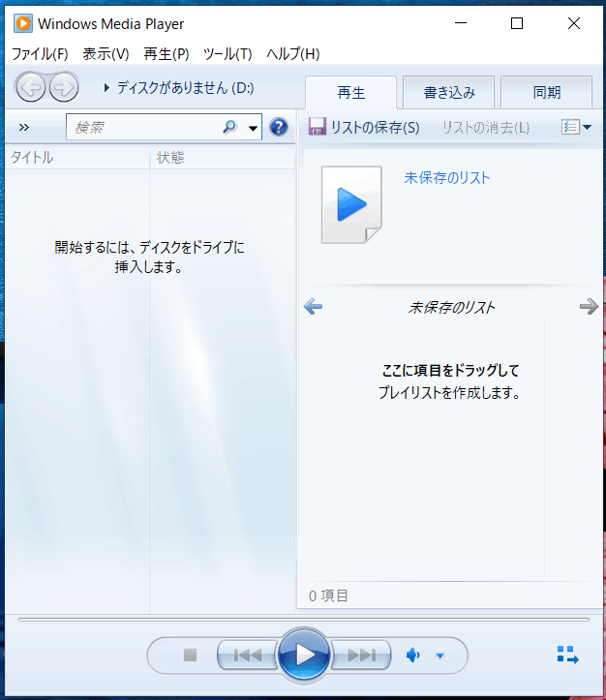Image resolution: width=606 pixels, height=700 pixels.
Task: Switch to the 同期 tab
Action: [x=547, y=92]
